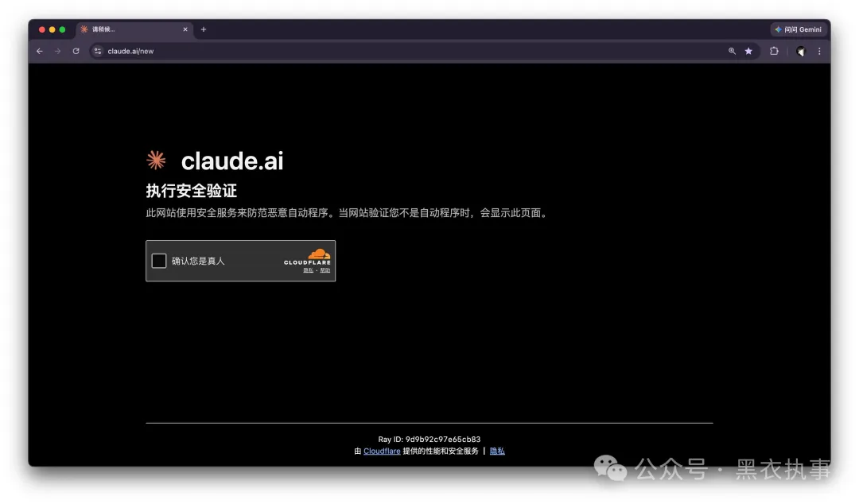Open the extensions puzzle icon
Viewport: 859px width, 504px height.
click(x=774, y=51)
